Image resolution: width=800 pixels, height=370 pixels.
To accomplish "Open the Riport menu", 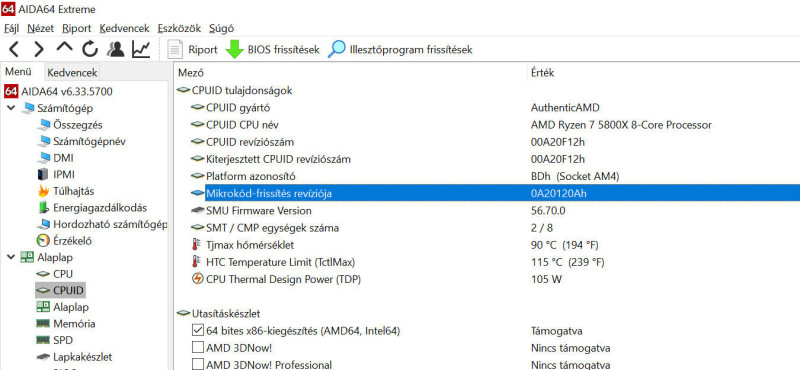I will tap(77, 29).
